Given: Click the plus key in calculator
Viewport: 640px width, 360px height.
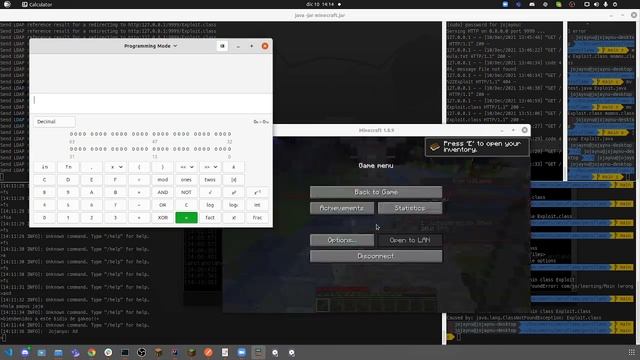Looking at the screenshot, I should 139,218.
